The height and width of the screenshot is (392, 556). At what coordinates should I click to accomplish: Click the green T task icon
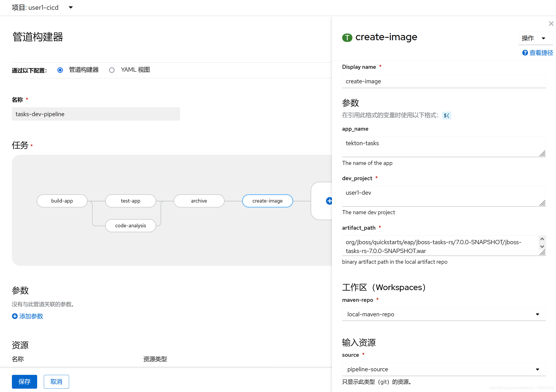tap(347, 38)
